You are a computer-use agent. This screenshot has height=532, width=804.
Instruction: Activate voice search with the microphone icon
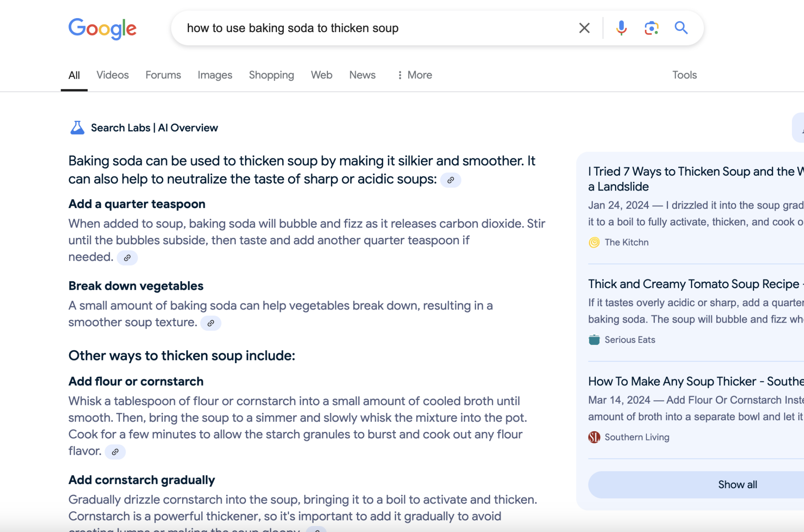click(621, 28)
